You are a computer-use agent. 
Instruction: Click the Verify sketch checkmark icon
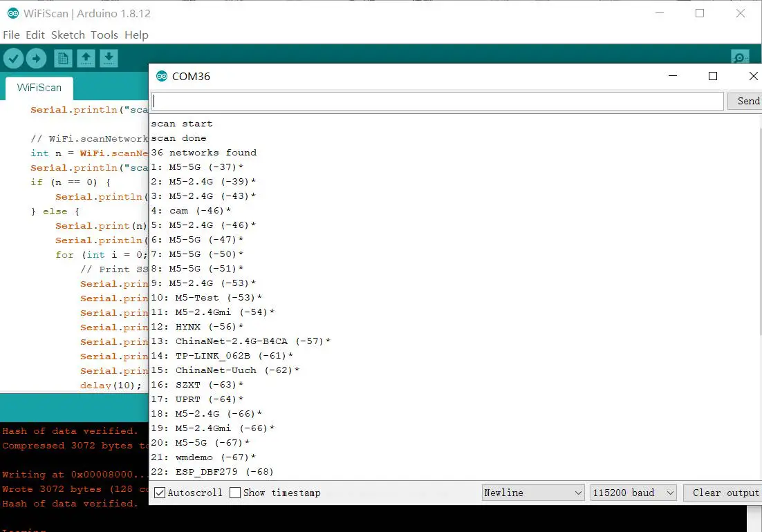click(13, 59)
